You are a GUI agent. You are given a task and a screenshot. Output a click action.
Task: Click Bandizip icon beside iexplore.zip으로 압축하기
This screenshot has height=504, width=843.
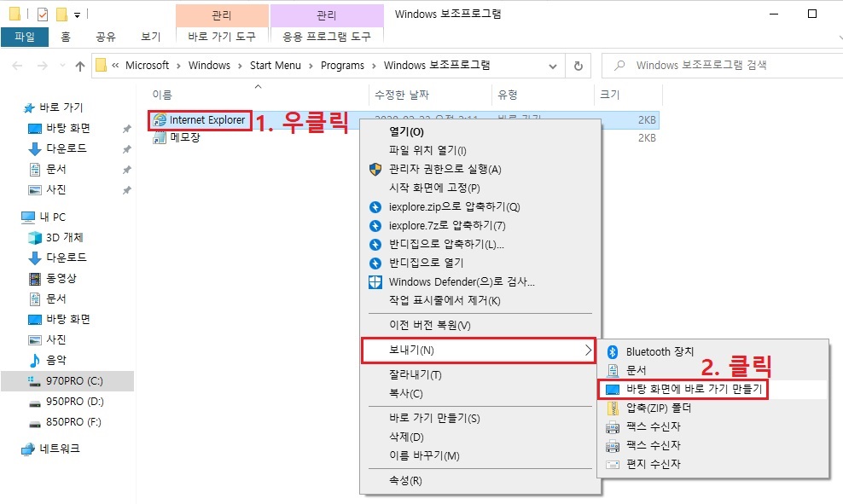click(x=375, y=207)
